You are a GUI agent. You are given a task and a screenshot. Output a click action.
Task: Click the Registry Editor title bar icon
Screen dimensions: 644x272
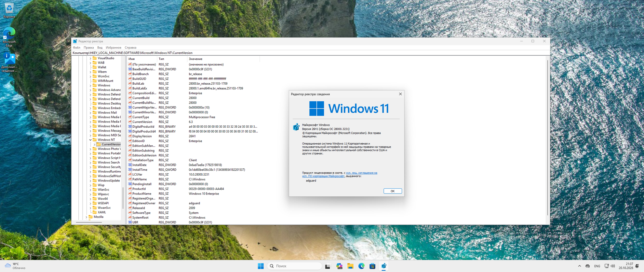75,41
